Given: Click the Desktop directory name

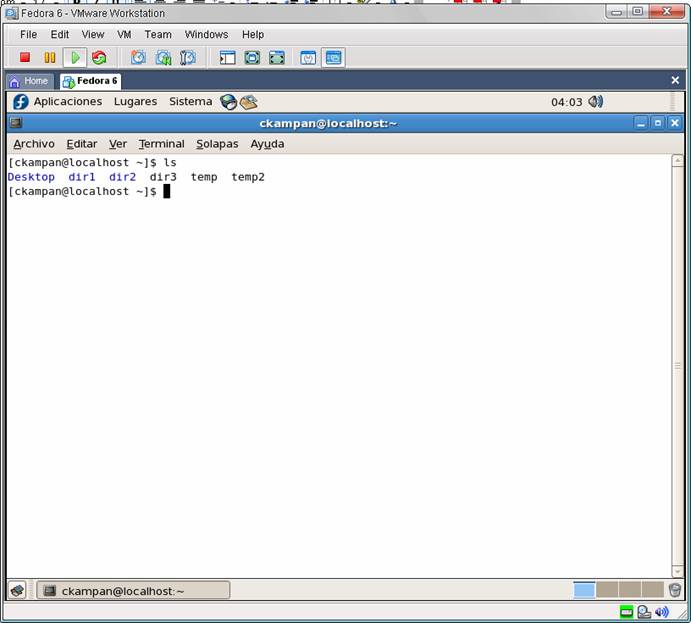Looking at the screenshot, I should (31, 177).
